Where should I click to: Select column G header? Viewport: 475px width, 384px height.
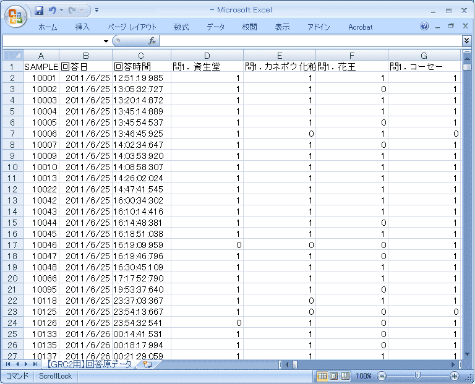pos(424,56)
